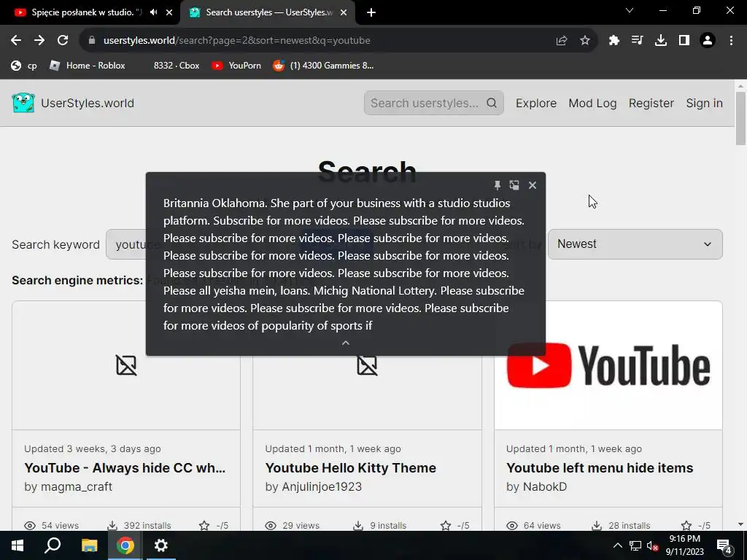Go forward in browser history
Screen dimensions: 747x560
(39, 41)
